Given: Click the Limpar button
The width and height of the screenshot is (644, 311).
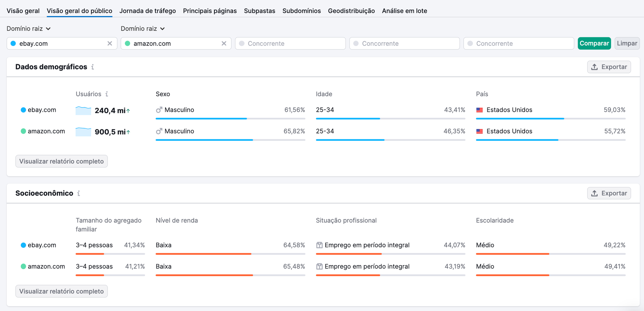Looking at the screenshot, I should [x=627, y=43].
